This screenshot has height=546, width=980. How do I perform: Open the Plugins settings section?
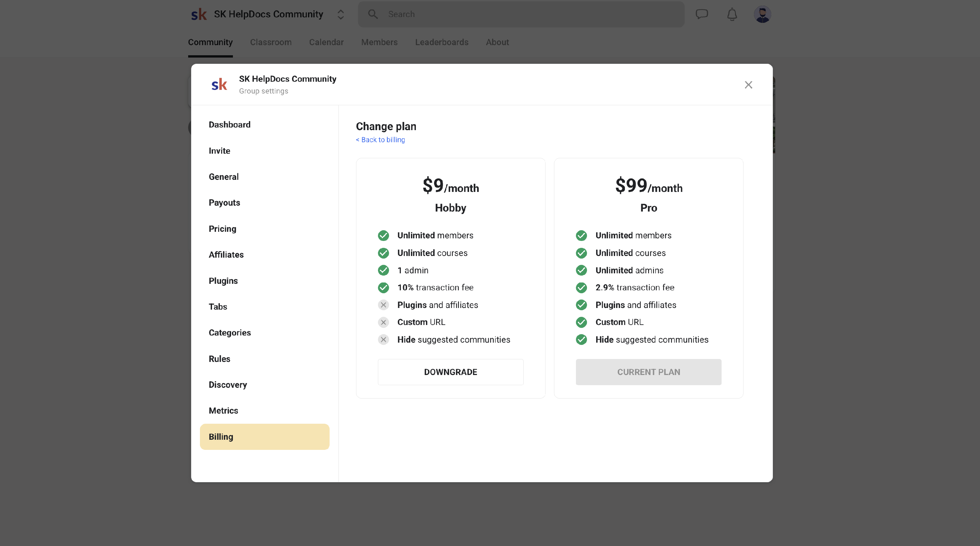tap(223, 281)
